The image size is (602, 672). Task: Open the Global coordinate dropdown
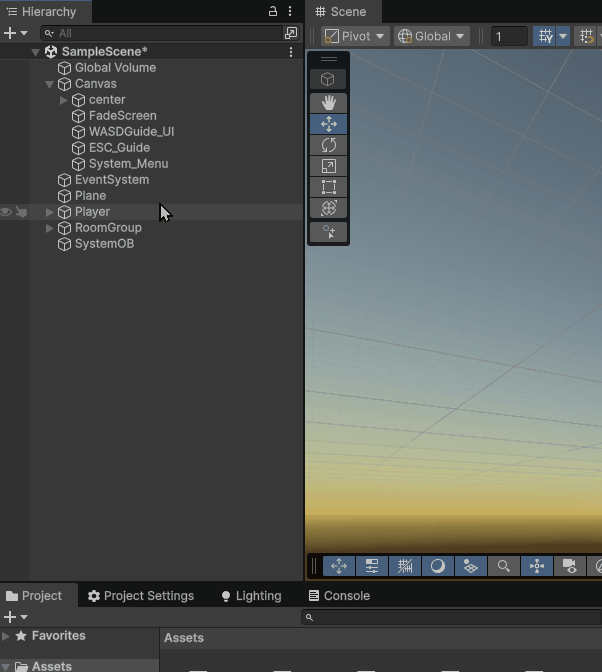(432, 36)
